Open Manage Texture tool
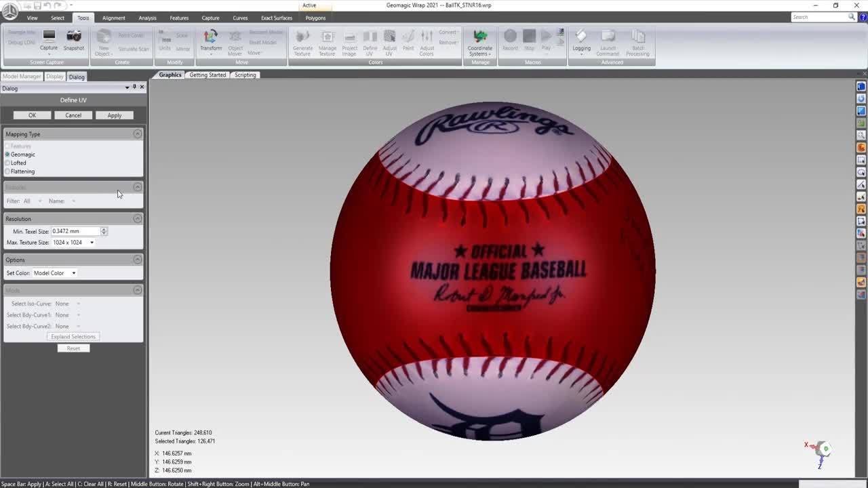This screenshot has width=868, height=488. click(x=328, y=42)
